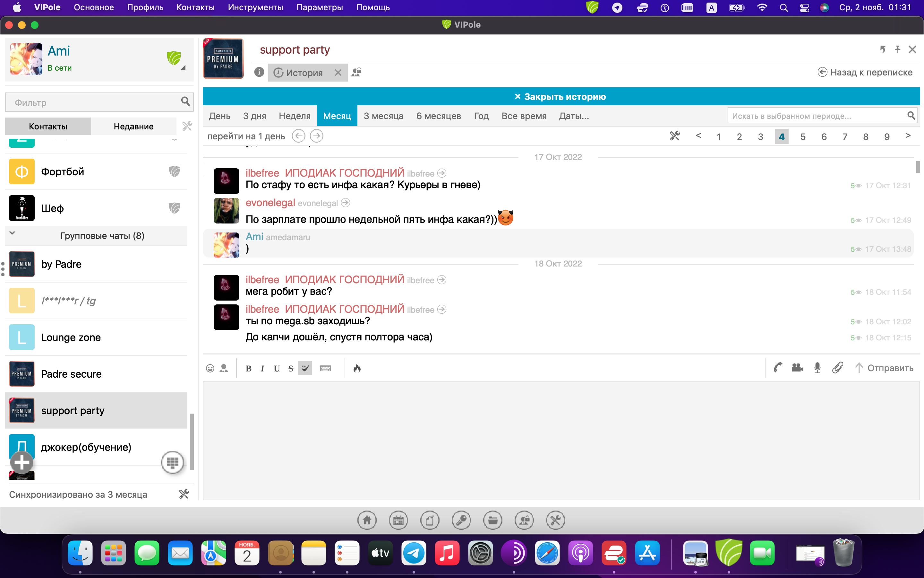Open the Фортбой contact
This screenshot has height=578, width=924.
(x=96, y=172)
